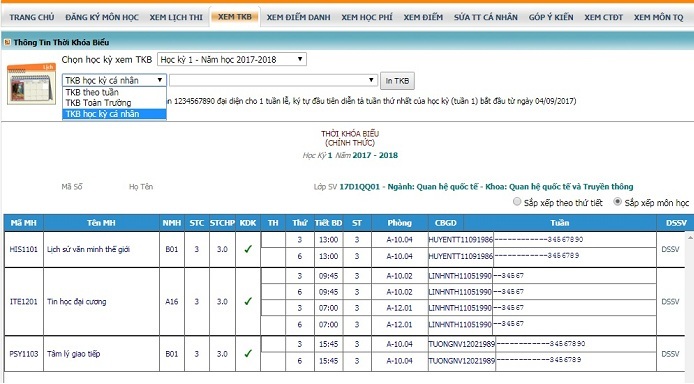This screenshot has height=384, width=694.
Task: Select Sắp xếp môn học radio
Action: point(617,202)
